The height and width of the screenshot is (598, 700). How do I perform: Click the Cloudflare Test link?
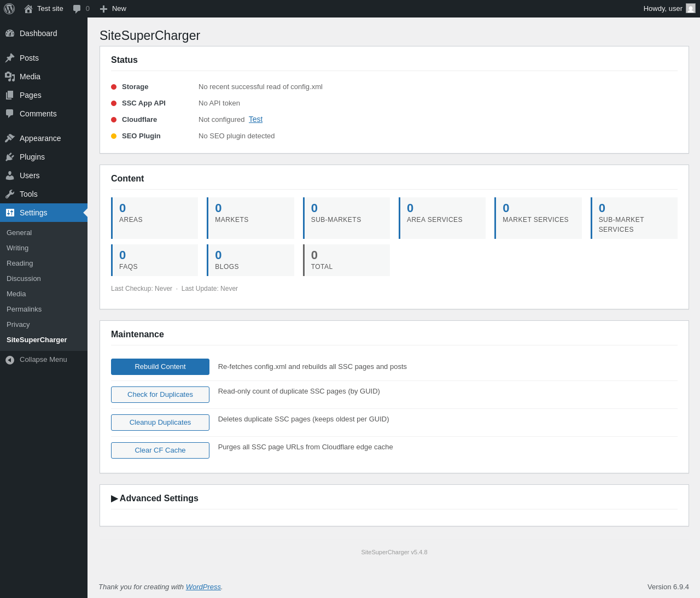pyautogui.click(x=255, y=119)
